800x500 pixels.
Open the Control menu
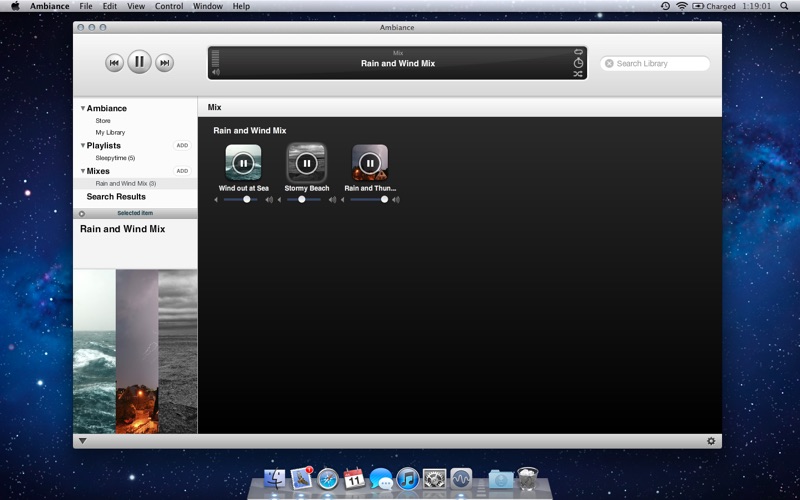[169, 6]
